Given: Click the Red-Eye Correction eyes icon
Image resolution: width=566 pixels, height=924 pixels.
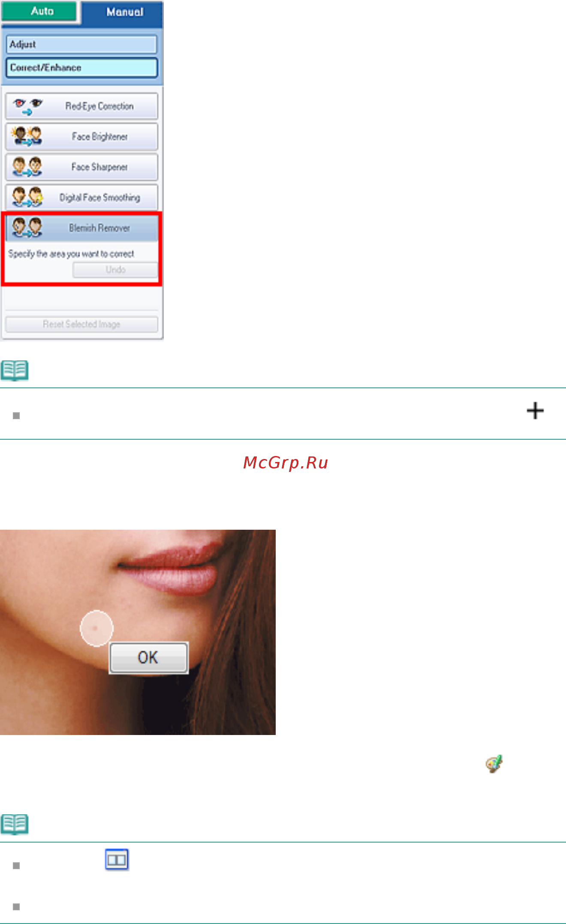Looking at the screenshot, I should click(x=27, y=107).
